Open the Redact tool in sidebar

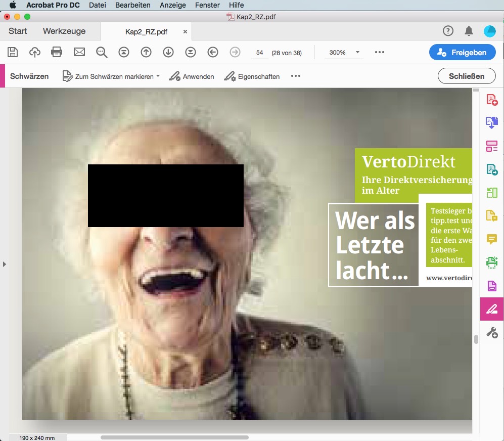pyautogui.click(x=491, y=309)
